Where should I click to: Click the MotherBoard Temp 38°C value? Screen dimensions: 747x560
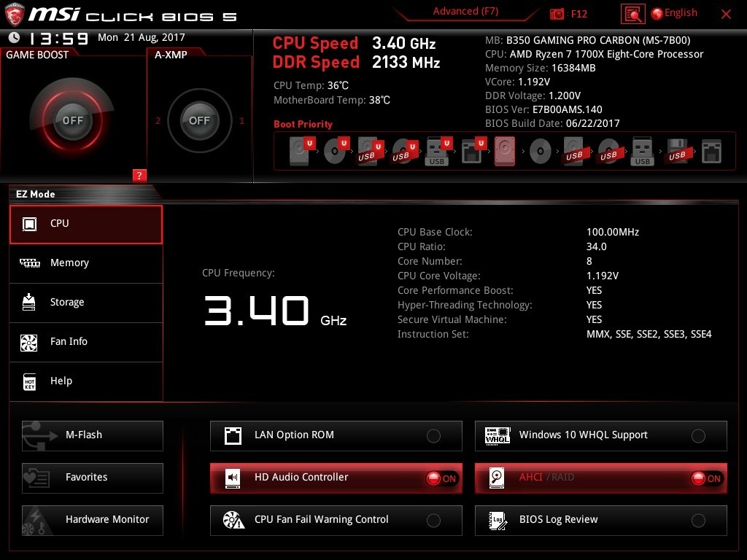tap(379, 100)
